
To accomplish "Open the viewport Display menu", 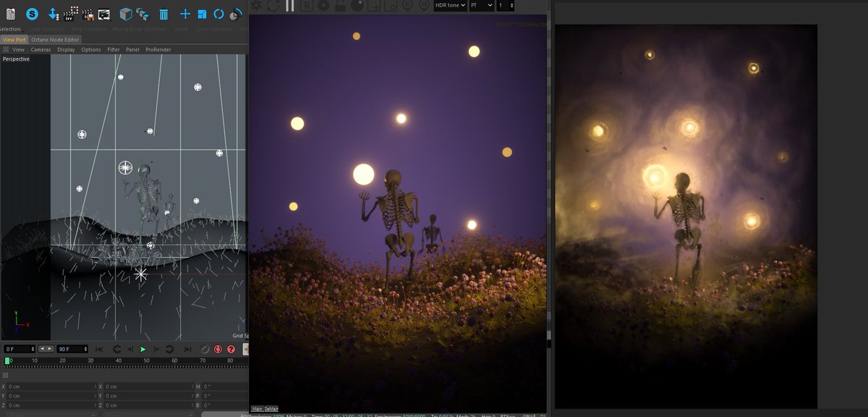I will coord(66,50).
